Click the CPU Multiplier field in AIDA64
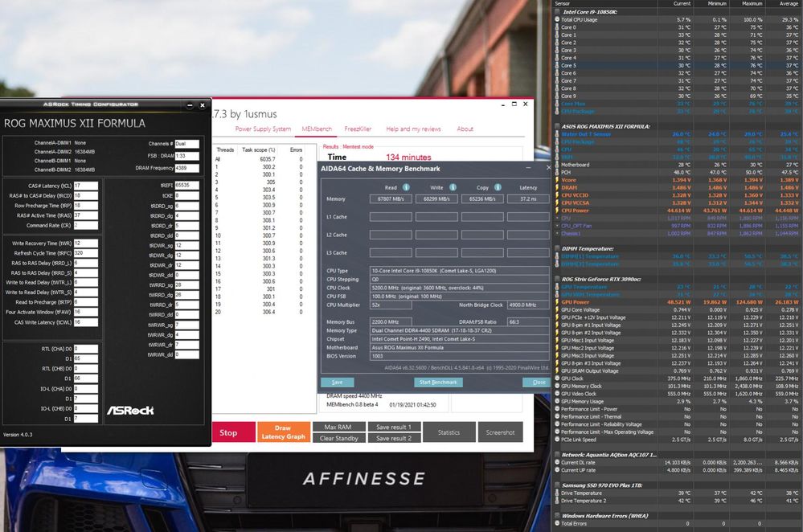The image size is (803, 532). click(x=391, y=305)
